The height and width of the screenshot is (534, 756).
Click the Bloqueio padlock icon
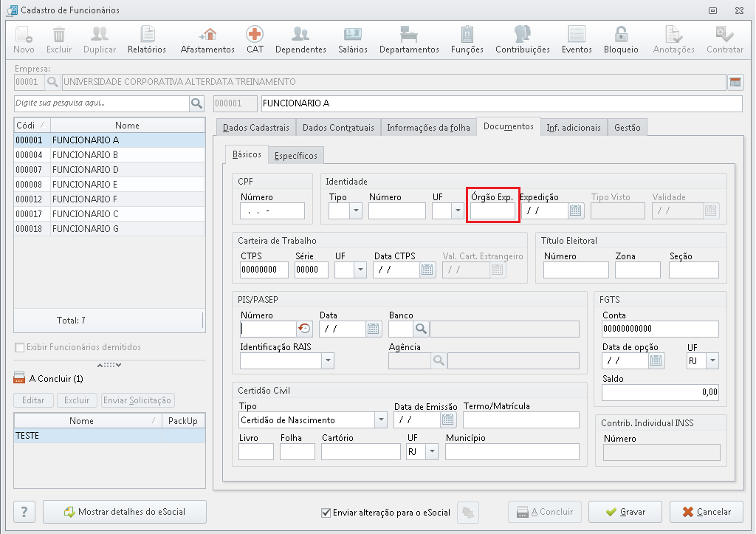(x=620, y=40)
